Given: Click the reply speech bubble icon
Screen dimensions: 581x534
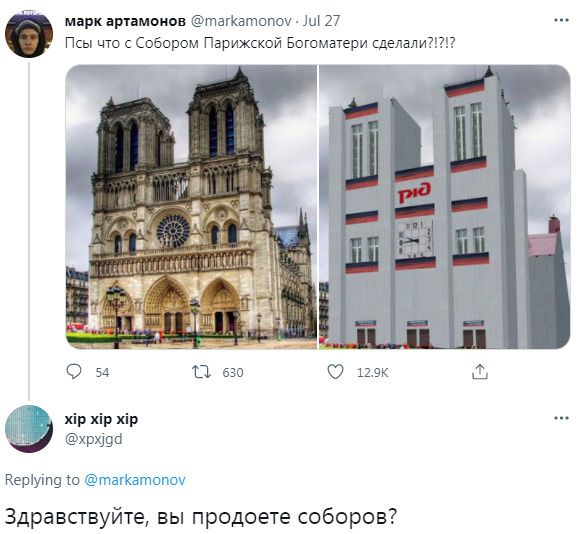Looking at the screenshot, I should click(x=74, y=372).
